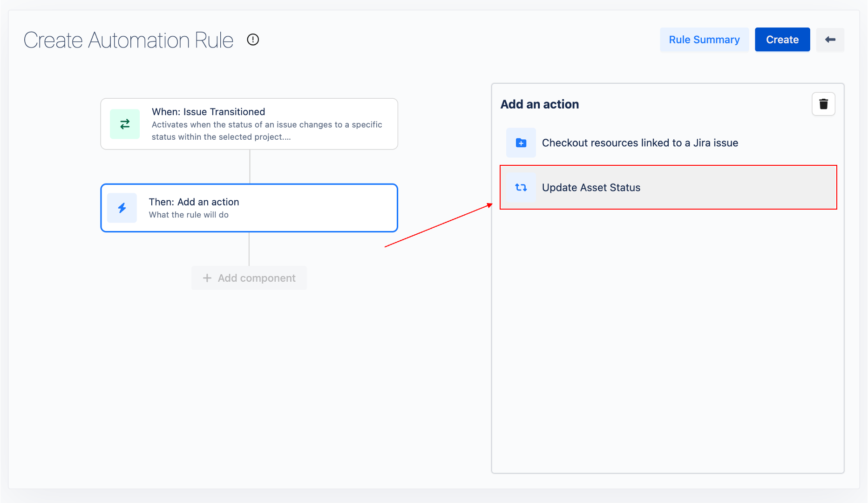Image resolution: width=868 pixels, height=503 pixels.
Task: Click the folder-plus Checkout resources icon
Action: click(x=521, y=143)
